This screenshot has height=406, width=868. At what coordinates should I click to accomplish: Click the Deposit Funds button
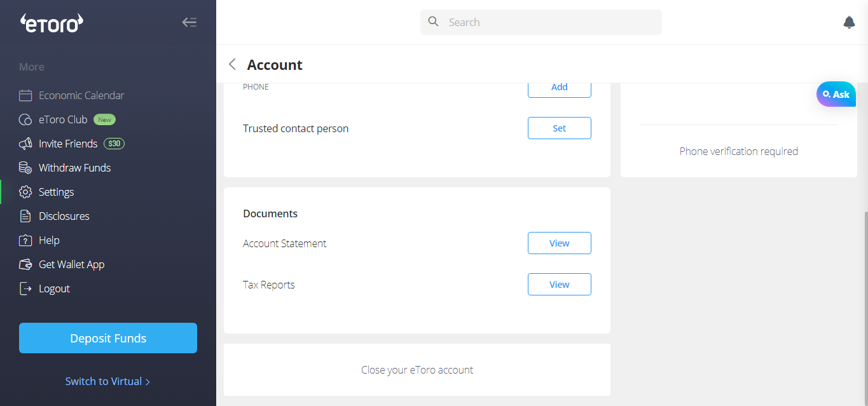(108, 338)
